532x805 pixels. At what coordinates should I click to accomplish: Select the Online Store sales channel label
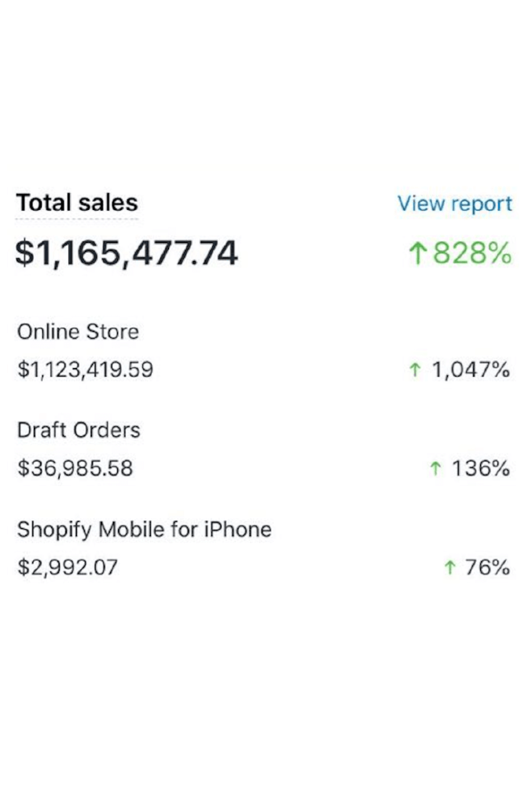pos(78,331)
